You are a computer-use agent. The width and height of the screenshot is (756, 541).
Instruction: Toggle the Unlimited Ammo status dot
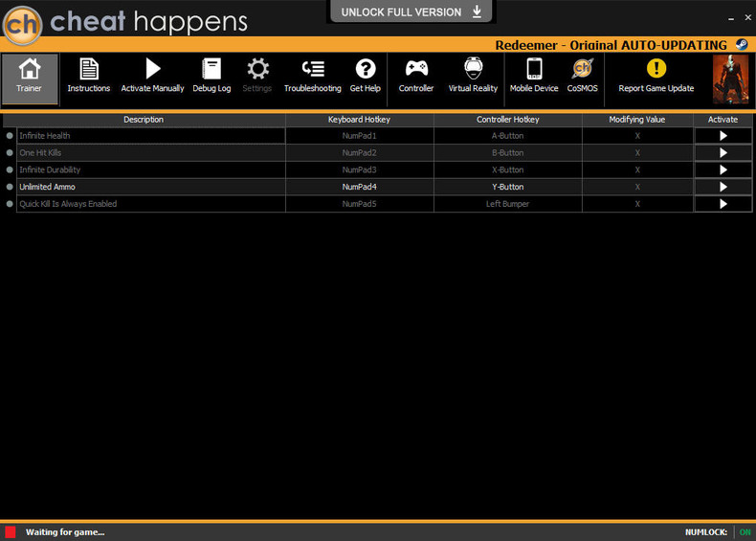pyautogui.click(x=10, y=187)
